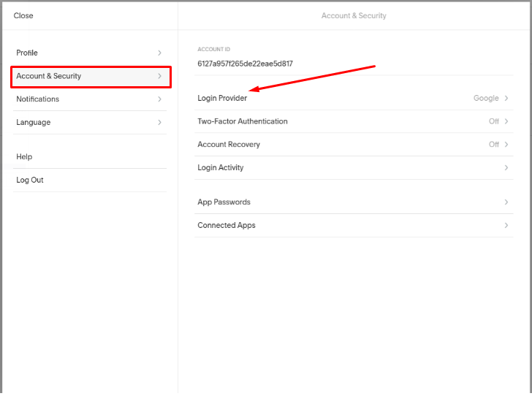Close the account settings panel
The height and width of the screenshot is (396, 532).
(x=23, y=15)
